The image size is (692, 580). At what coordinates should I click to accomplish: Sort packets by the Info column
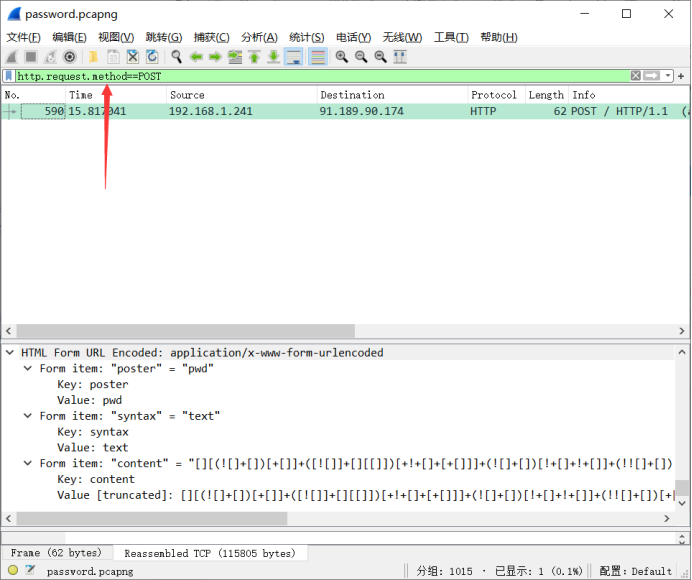click(629, 95)
